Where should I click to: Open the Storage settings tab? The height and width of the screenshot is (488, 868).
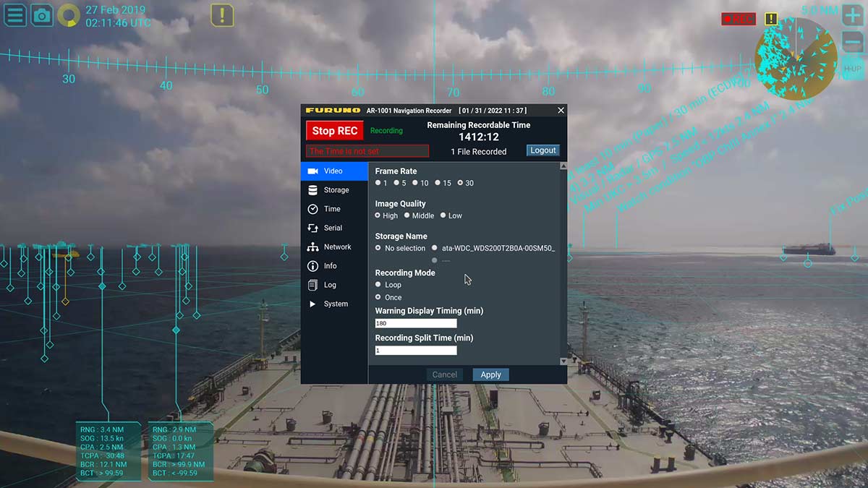tap(336, 190)
